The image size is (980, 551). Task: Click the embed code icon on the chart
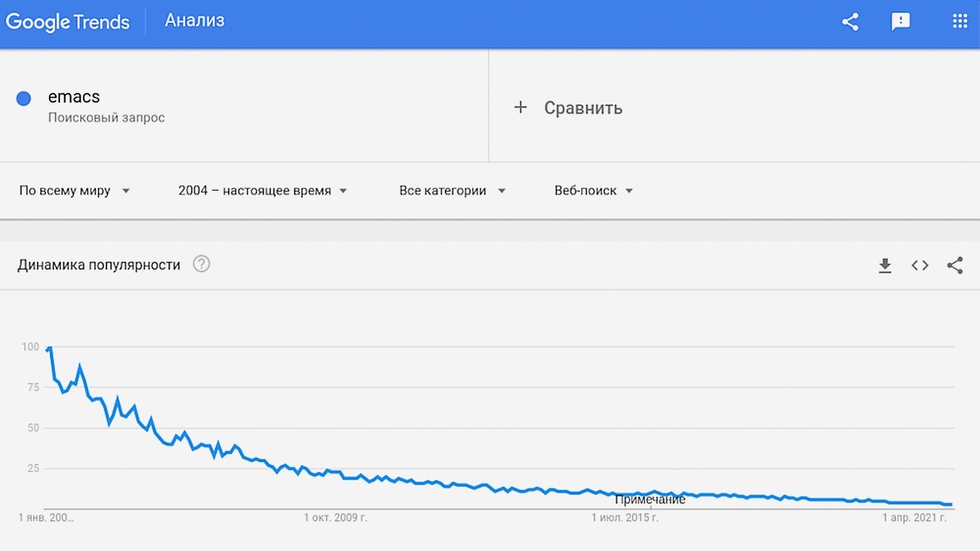(x=920, y=265)
